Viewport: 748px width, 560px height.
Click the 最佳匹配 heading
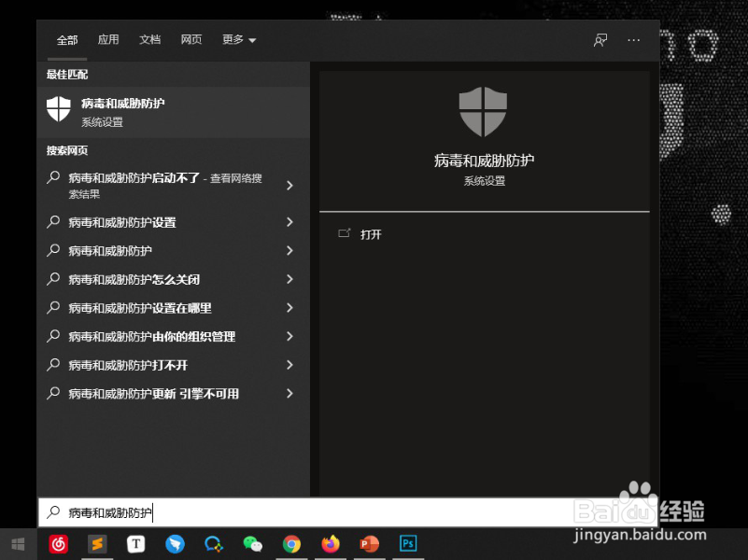coord(67,75)
